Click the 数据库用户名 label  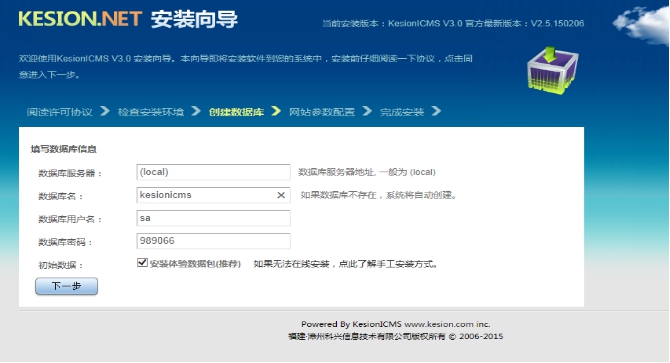point(70,219)
